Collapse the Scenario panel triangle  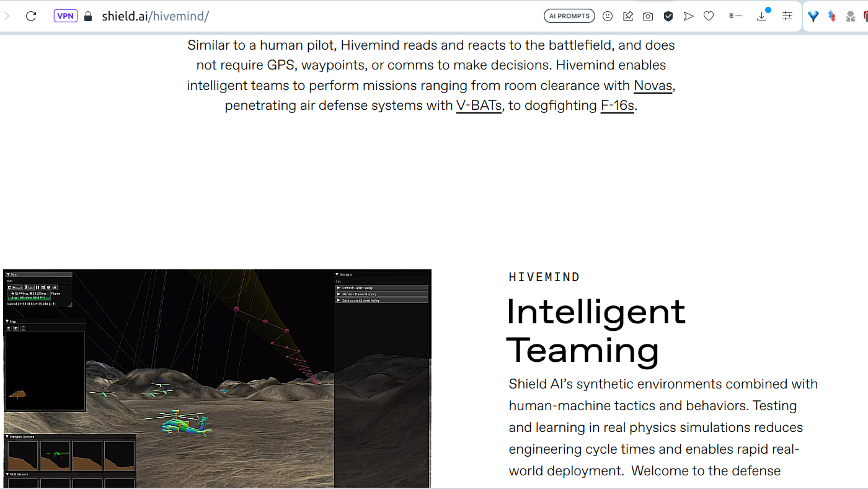[337, 274]
